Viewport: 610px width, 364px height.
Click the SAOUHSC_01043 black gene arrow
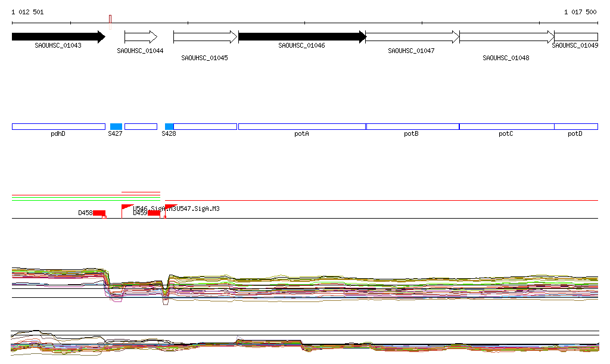(58, 37)
